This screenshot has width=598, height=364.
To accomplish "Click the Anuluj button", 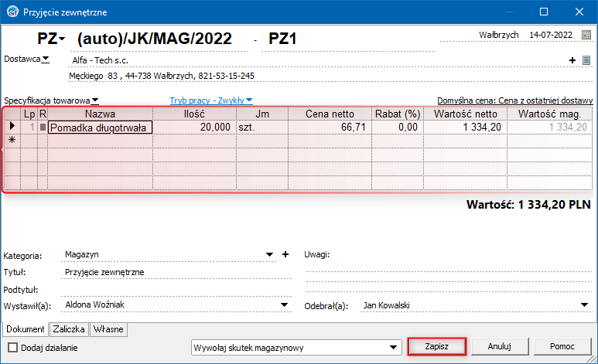I will coord(500,346).
